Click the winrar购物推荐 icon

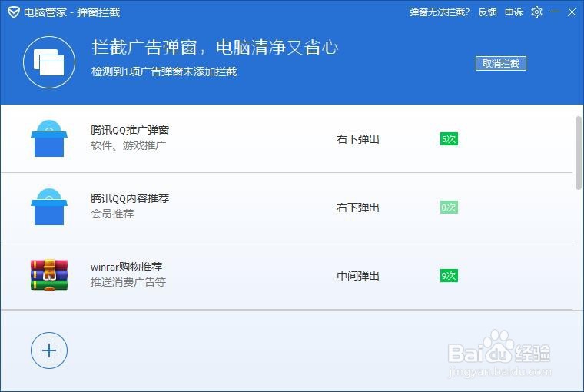[49, 275]
